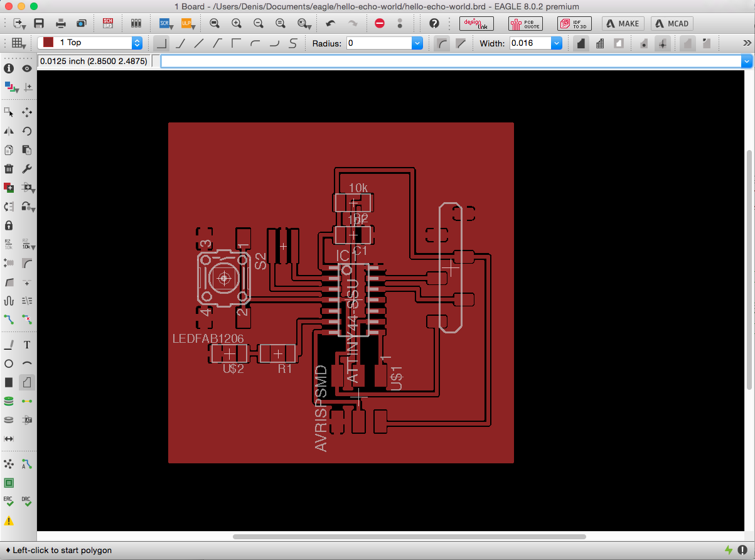The height and width of the screenshot is (560, 755).
Task: Select the Delete trash tool
Action: coord(9,169)
